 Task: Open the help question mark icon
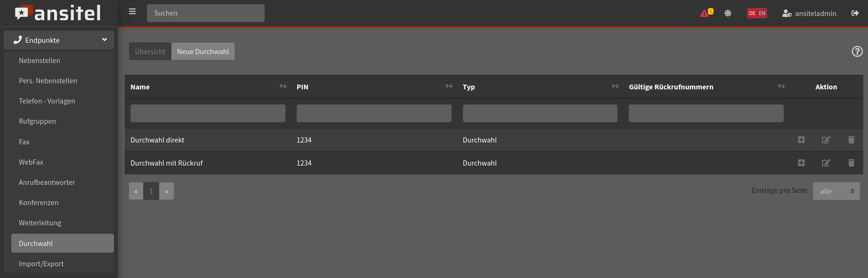pyautogui.click(x=857, y=52)
